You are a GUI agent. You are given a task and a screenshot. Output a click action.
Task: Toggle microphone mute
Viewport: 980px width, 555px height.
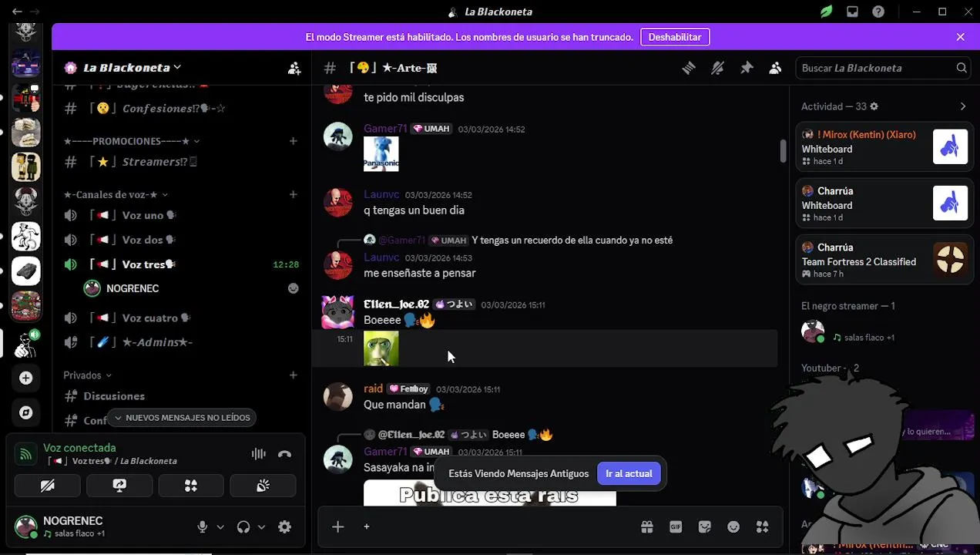click(203, 527)
